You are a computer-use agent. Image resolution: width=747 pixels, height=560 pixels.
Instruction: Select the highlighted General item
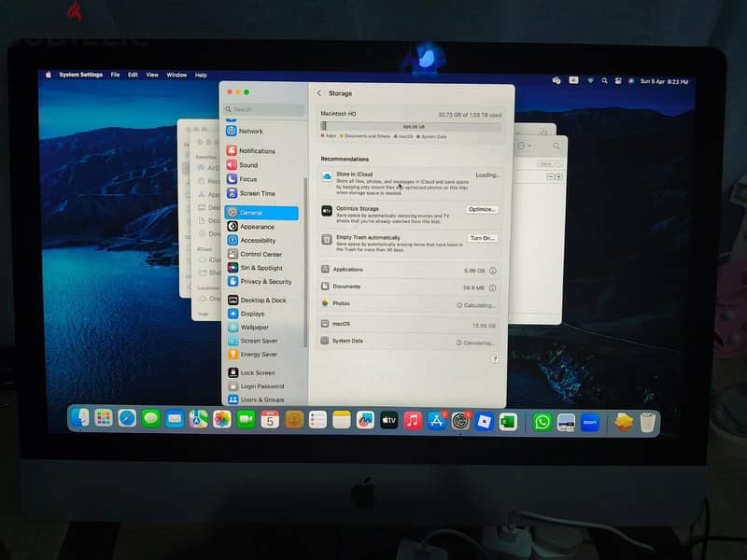tap(261, 213)
